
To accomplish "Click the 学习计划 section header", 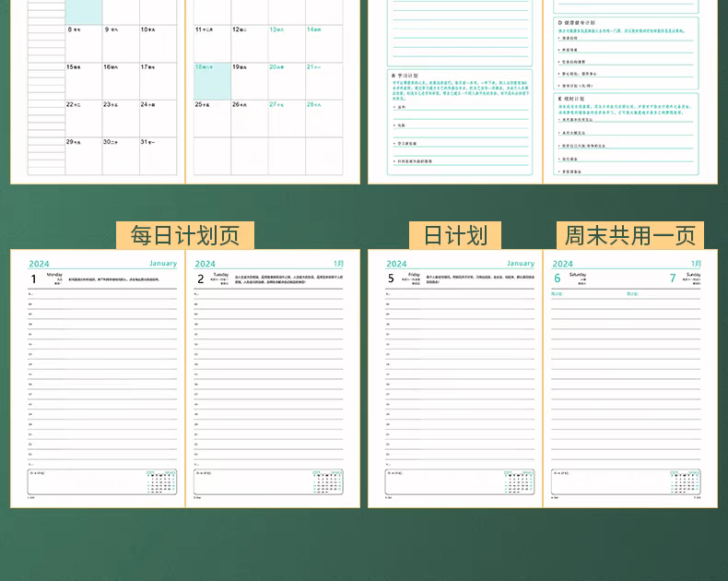I will (x=405, y=76).
